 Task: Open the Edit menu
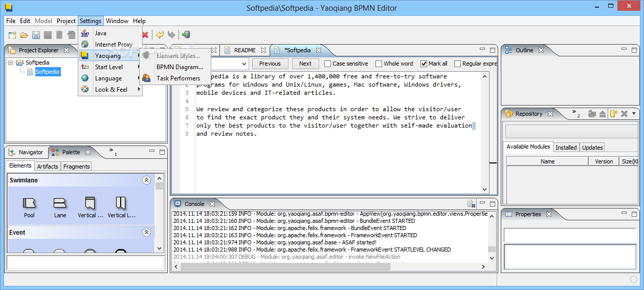click(x=25, y=21)
